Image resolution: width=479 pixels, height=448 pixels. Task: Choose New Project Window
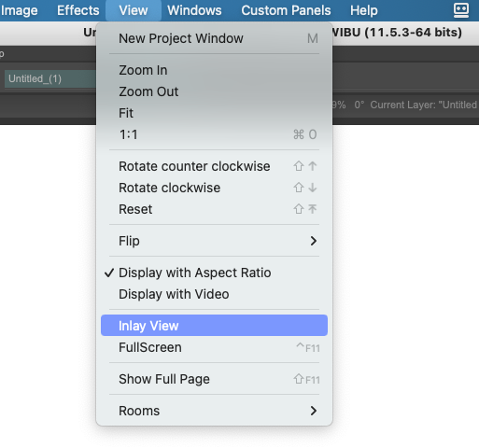point(214,38)
